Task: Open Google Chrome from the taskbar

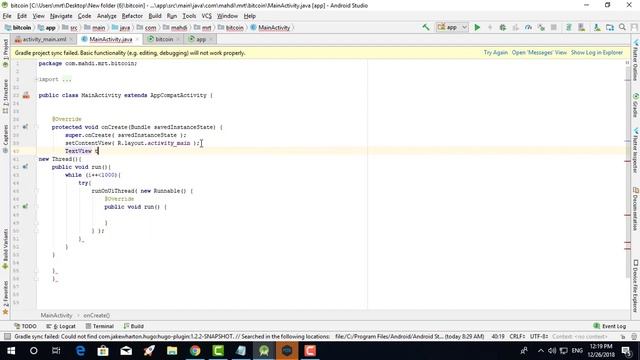Action: (195, 351)
